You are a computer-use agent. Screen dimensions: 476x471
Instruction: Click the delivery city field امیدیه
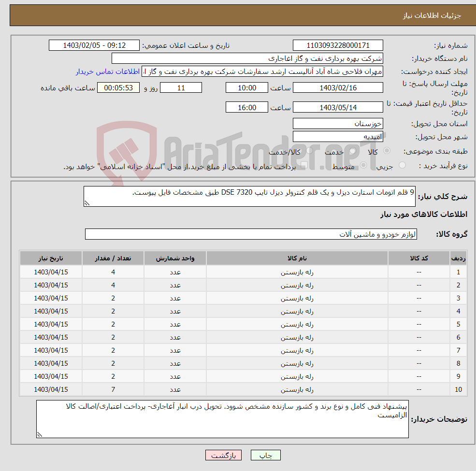(x=338, y=137)
